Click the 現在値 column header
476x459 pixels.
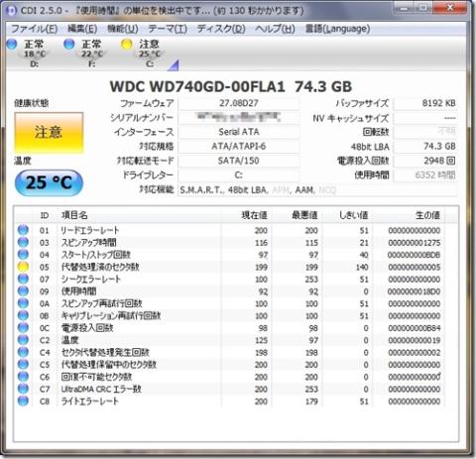pyautogui.click(x=246, y=215)
